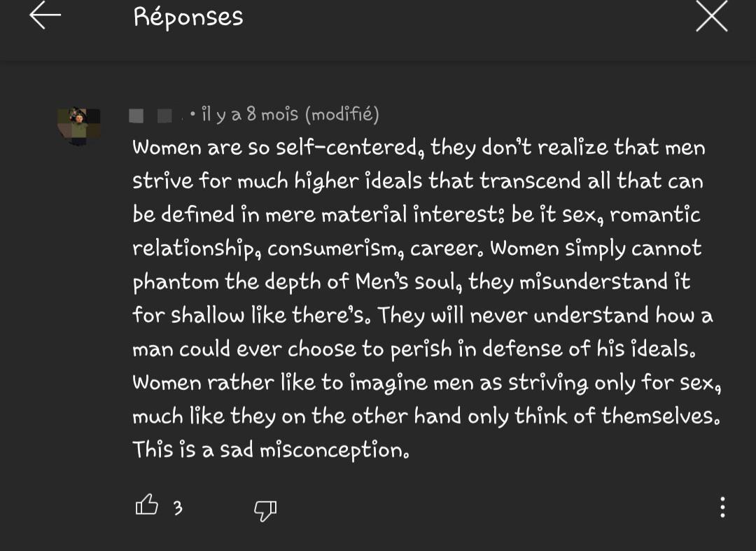The width and height of the screenshot is (756, 551).
Task: Toggle the dislike button on the comment
Action: pyautogui.click(x=266, y=510)
